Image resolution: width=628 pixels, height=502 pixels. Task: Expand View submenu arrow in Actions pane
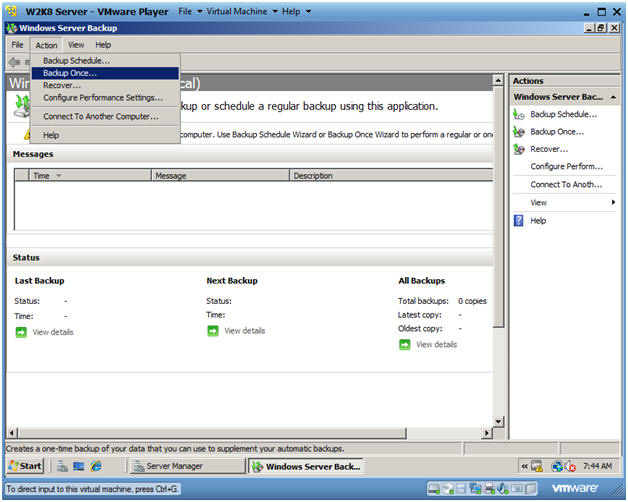pyautogui.click(x=613, y=203)
